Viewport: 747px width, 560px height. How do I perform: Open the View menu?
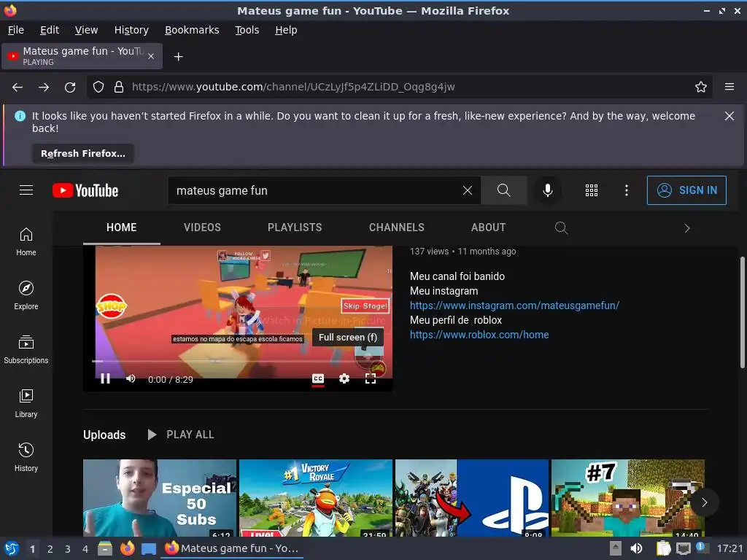coord(86,30)
